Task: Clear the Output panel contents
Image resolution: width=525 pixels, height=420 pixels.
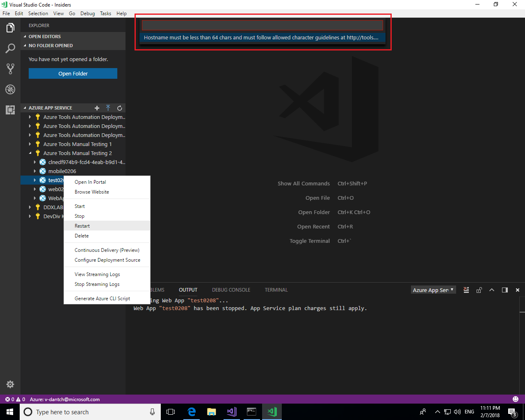Action: [466, 290]
